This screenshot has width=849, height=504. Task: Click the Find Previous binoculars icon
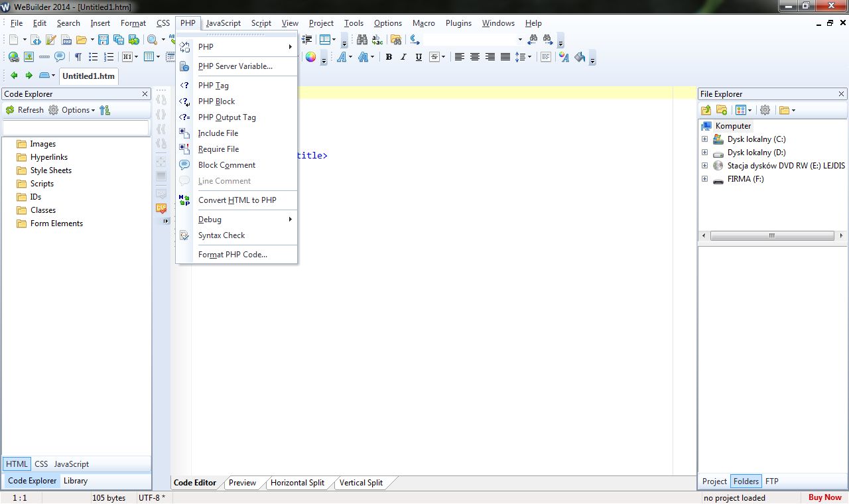pos(532,40)
